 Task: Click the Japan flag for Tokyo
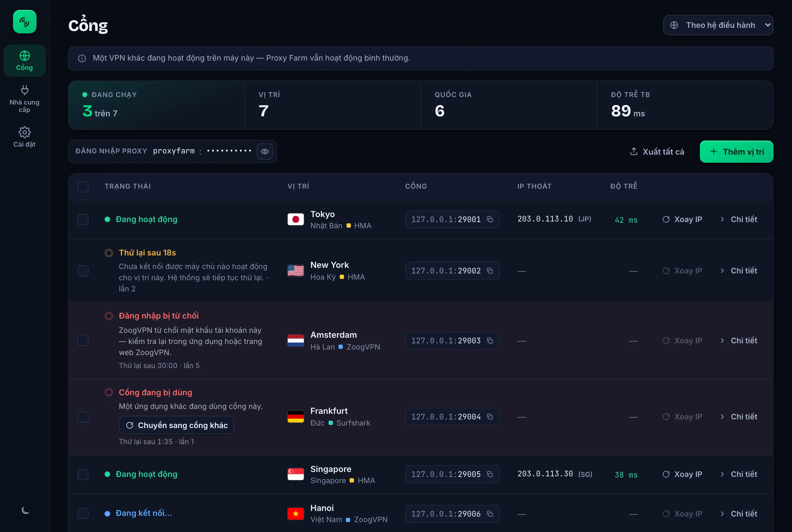(295, 220)
